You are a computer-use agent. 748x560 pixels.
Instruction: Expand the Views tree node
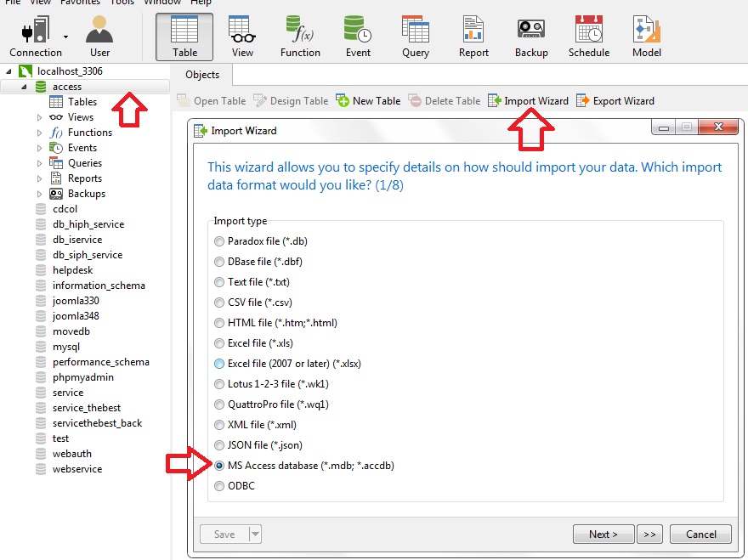point(39,117)
